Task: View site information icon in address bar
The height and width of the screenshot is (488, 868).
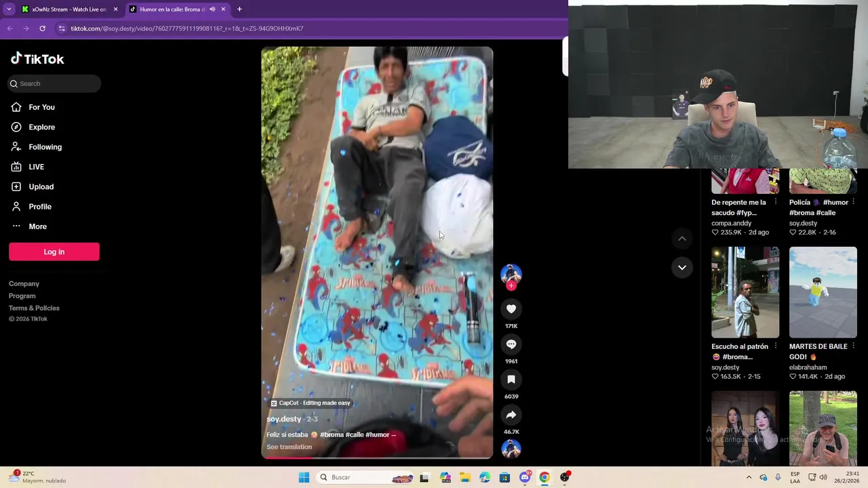Action: (62, 28)
